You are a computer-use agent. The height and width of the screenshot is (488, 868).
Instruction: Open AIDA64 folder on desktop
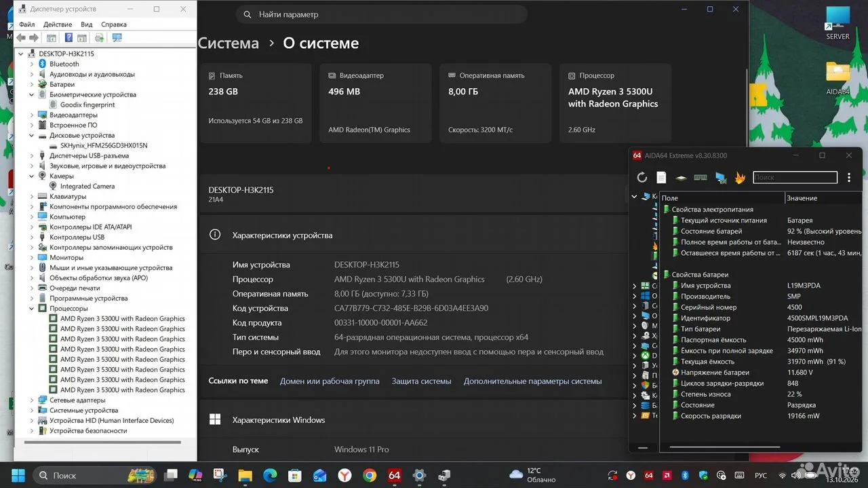(837, 78)
